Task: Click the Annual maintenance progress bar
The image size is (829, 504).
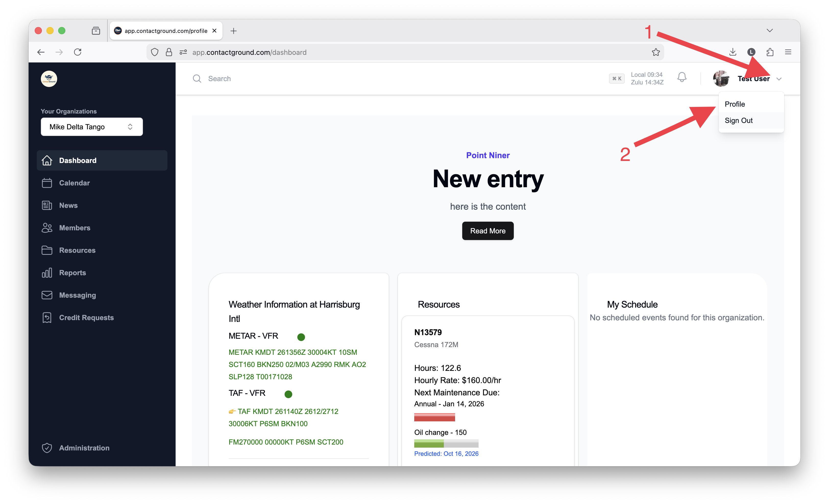Action: point(435,417)
